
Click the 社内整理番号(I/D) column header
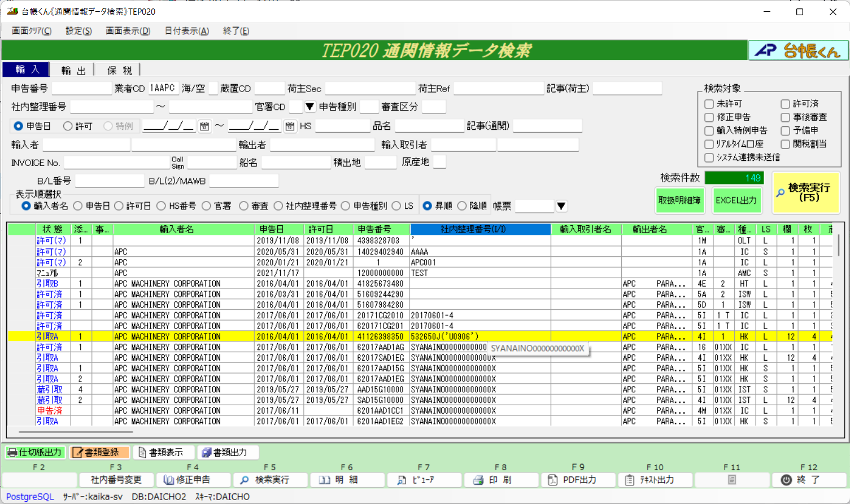(x=481, y=229)
